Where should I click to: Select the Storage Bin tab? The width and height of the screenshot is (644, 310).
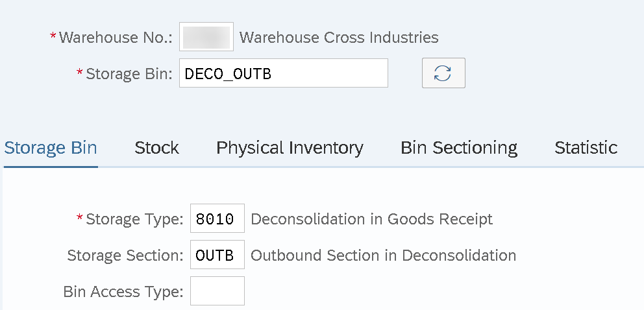[x=51, y=148]
